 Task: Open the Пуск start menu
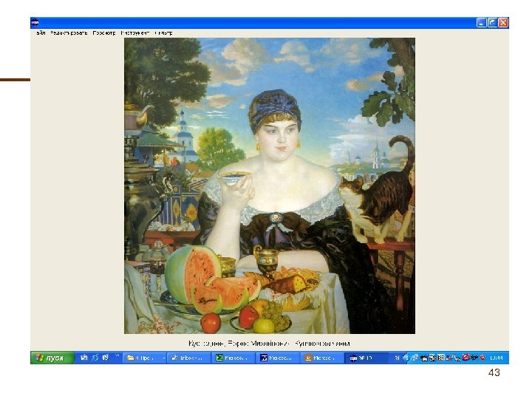[52, 358]
